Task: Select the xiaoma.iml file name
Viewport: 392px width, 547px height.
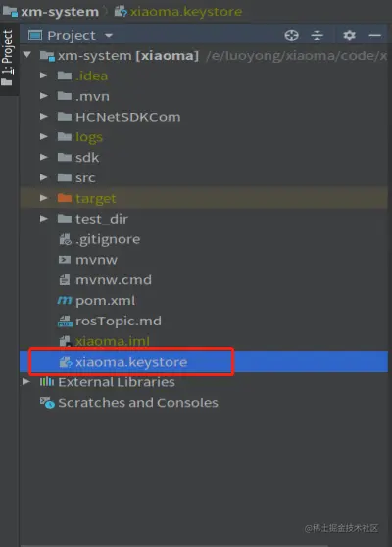Action: point(113,341)
